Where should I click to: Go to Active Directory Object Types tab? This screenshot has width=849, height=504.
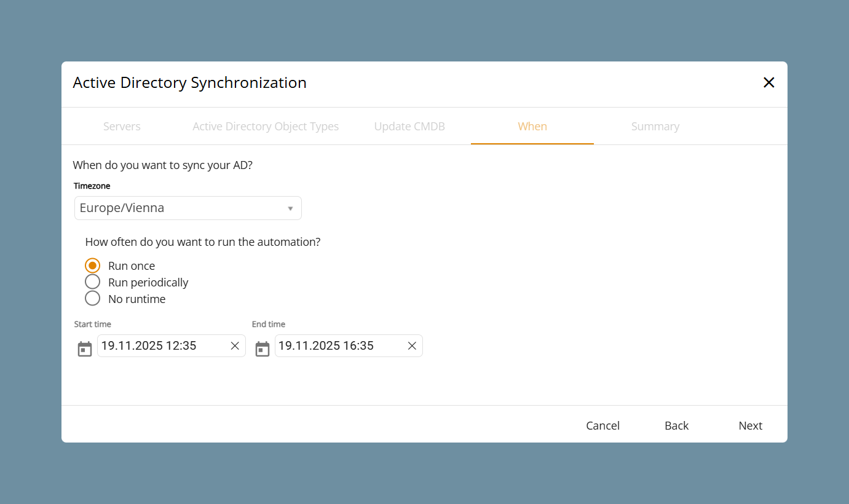[x=266, y=127]
